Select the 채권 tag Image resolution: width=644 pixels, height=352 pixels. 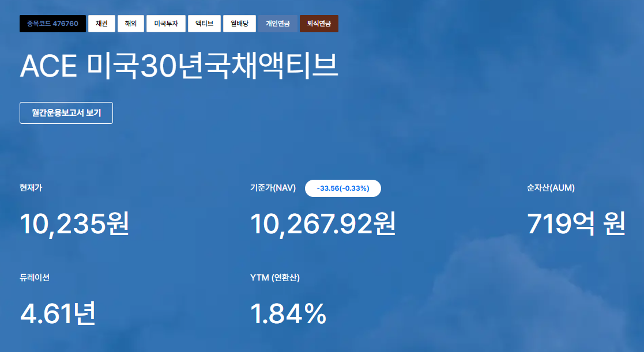(101, 24)
